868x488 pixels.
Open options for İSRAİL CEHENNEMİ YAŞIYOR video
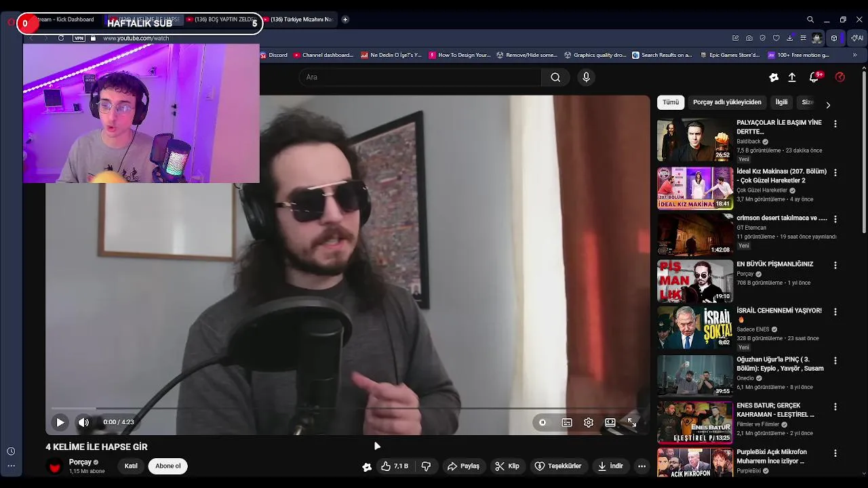tap(835, 312)
